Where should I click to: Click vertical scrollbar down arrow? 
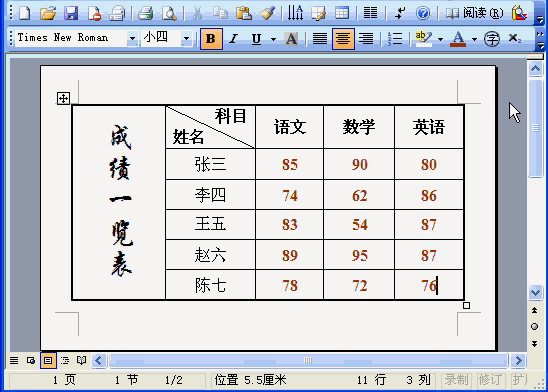coord(535,292)
